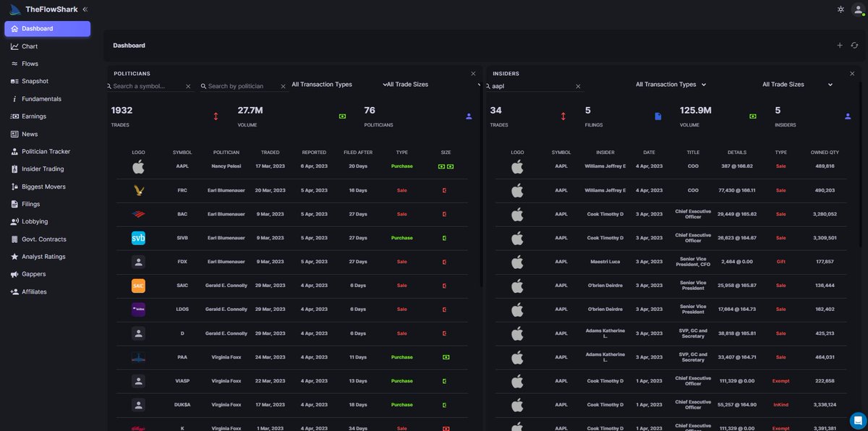The height and width of the screenshot is (431, 868).
Task: Open Politicians All Trade Sizes dropdown
Action: pos(433,85)
